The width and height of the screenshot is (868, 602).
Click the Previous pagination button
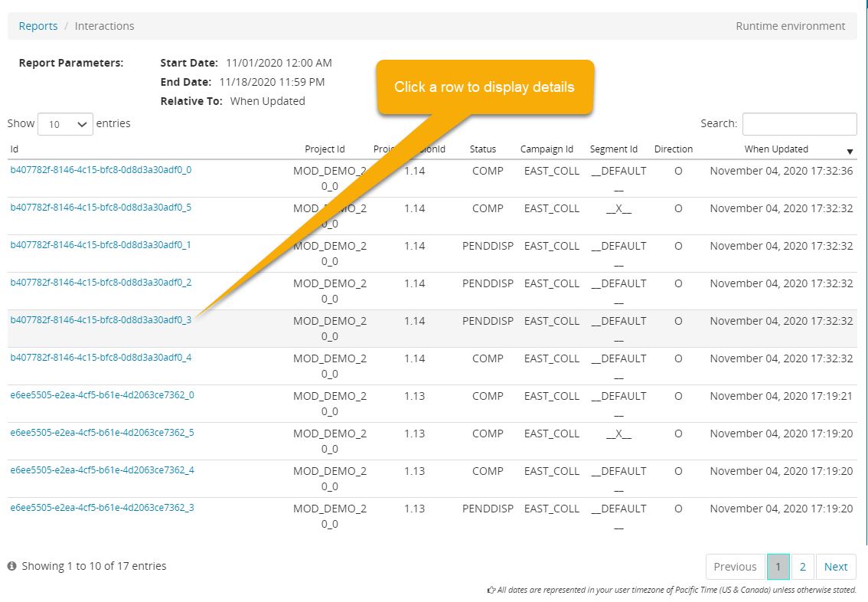point(735,567)
